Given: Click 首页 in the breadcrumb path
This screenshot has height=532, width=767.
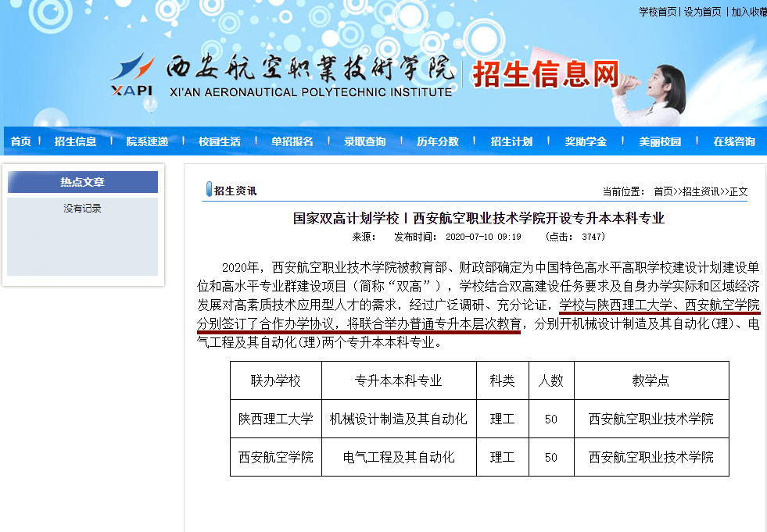Looking at the screenshot, I should 663,191.
